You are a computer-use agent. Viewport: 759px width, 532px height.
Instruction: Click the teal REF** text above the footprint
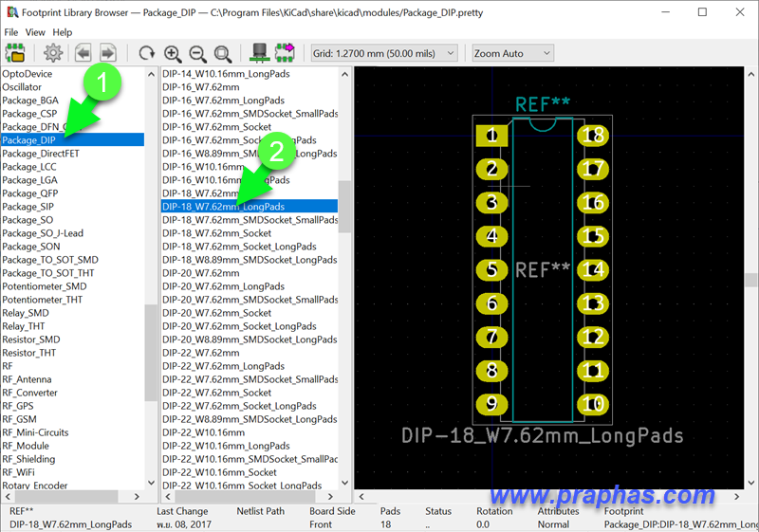pyautogui.click(x=543, y=104)
